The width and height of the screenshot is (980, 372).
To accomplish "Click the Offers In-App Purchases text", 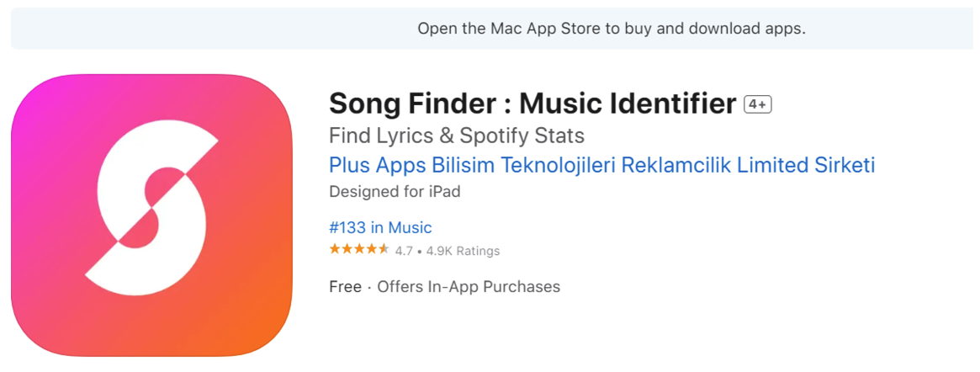I will coord(469,287).
